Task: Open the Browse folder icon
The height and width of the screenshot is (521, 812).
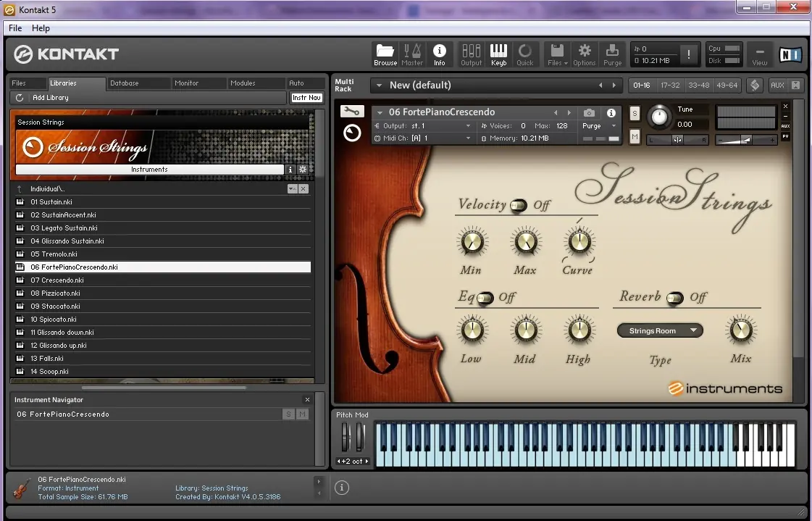Action: click(385, 54)
